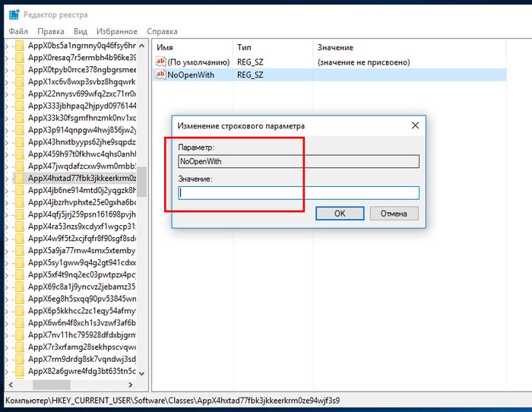Close the Изменение строкового параметра dialog
532x412 pixels.
pyautogui.click(x=415, y=125)
